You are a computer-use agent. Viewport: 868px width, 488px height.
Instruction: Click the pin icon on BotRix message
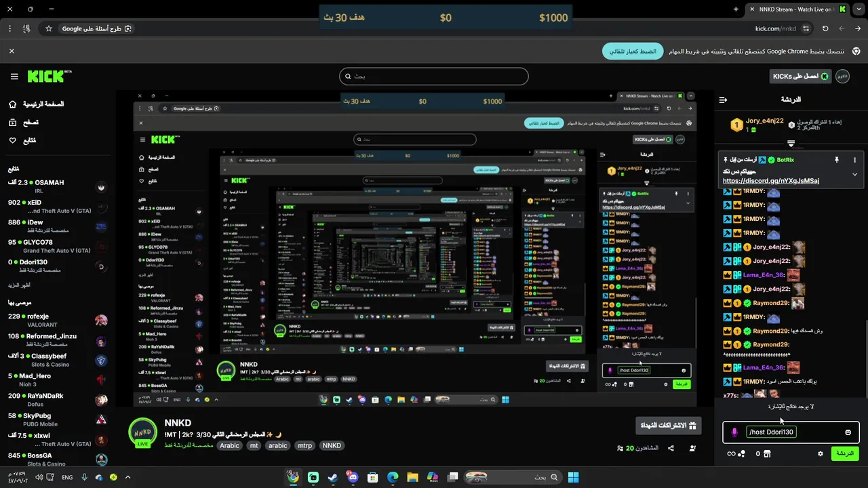click(x=836, y=160)
